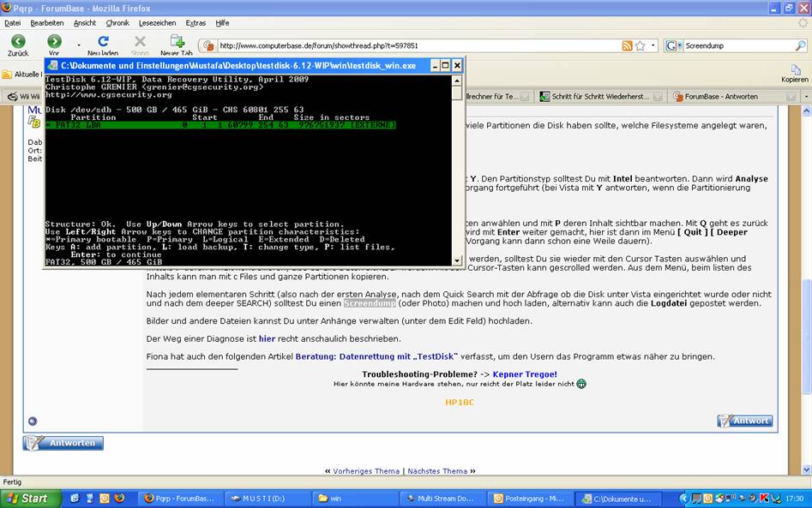Subscribe via the orange RSS feed icon
The image size is (812, 508).
tap(627, 45)
